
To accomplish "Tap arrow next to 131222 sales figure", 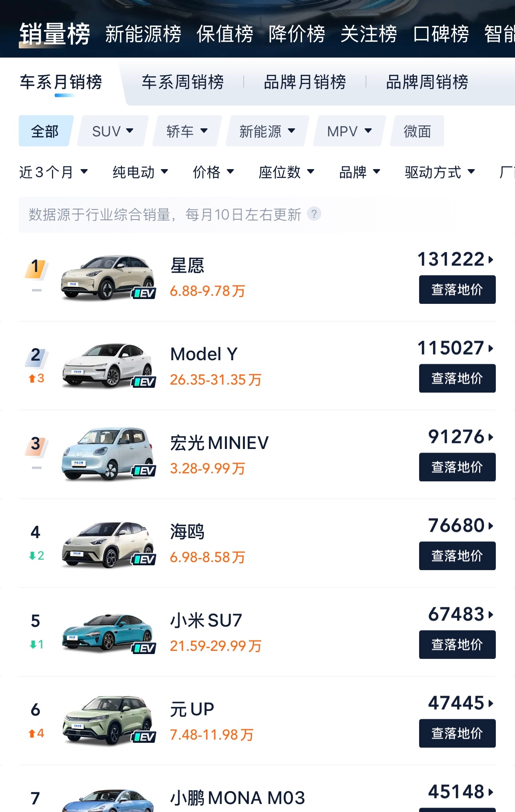I will tap(491, 260).
